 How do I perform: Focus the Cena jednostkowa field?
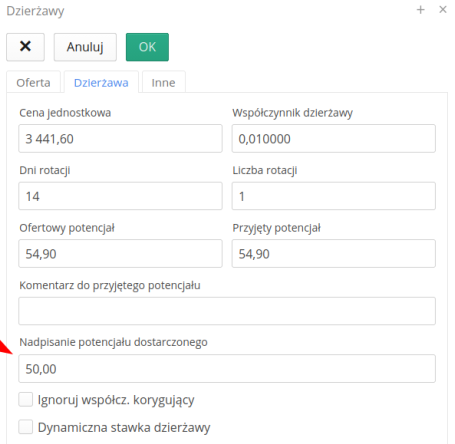point(120,139)
